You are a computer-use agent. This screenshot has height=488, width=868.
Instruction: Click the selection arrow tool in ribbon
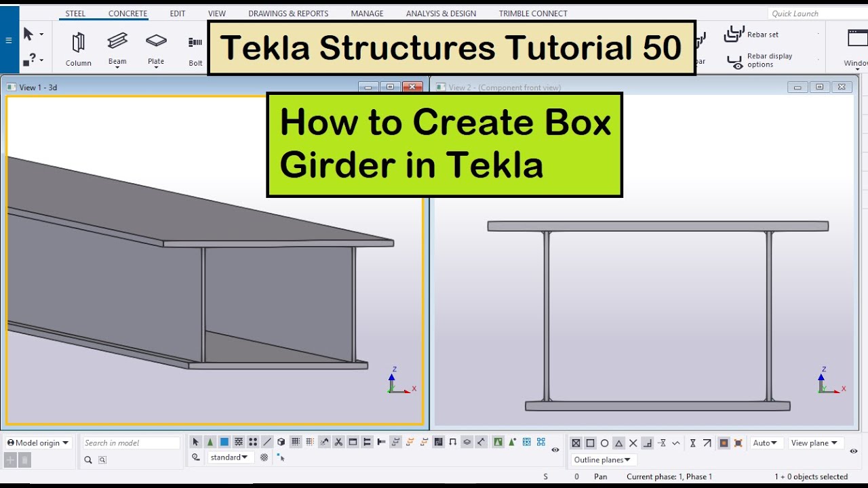[28, 34]
